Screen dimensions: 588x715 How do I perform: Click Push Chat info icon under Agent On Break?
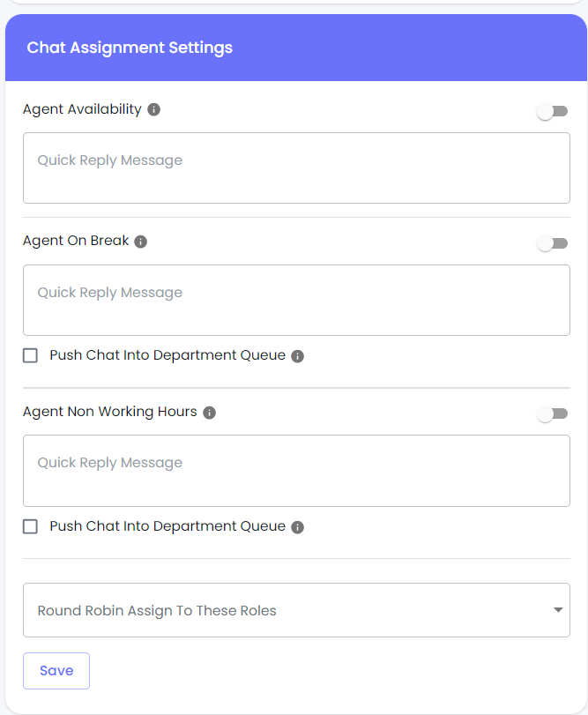tap(297, 356)
